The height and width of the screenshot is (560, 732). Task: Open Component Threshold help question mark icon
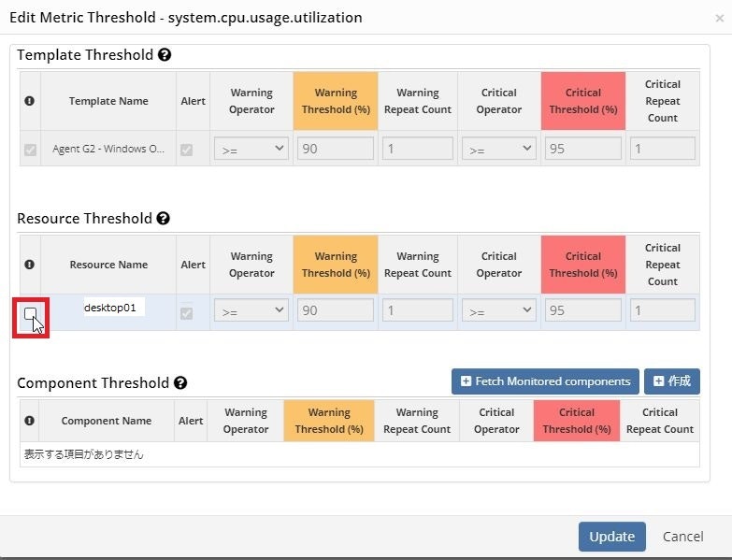click(180, 382)
